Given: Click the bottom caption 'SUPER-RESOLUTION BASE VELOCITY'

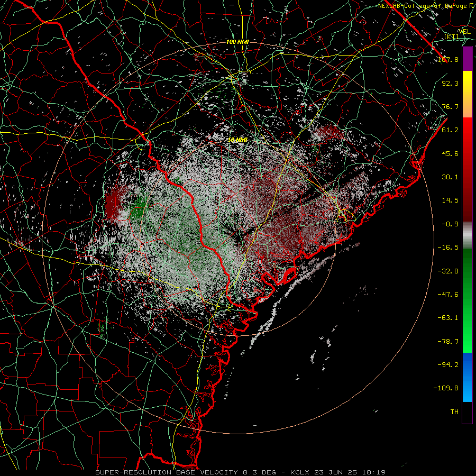Looking at the screenshot, I should 168,472.
